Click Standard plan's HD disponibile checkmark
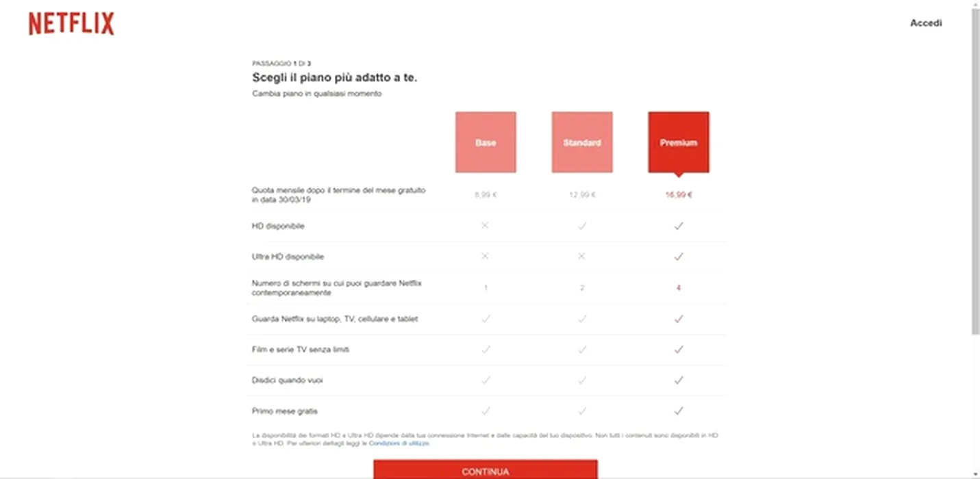The image size is (980, 479). [x=582, y=226]
